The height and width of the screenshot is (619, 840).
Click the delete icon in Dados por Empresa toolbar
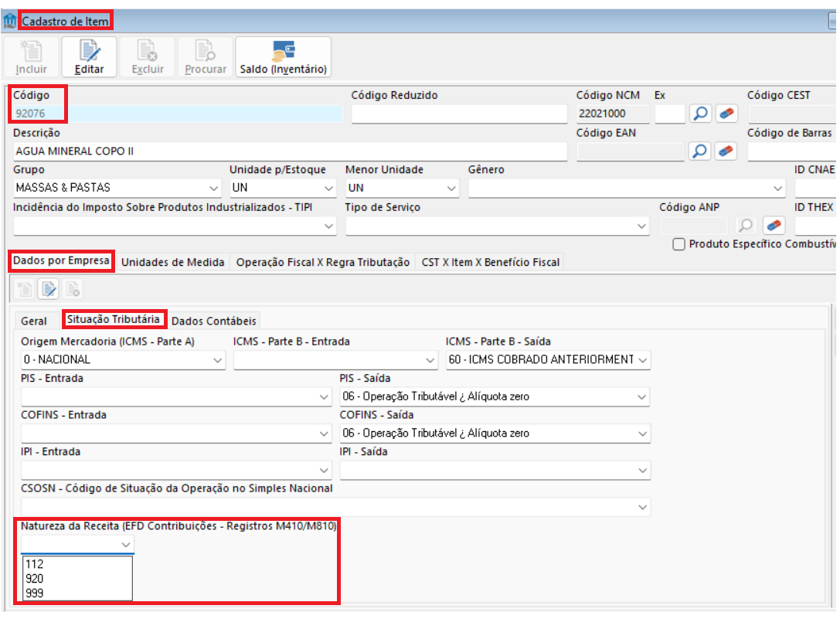(x=73, y=289)
